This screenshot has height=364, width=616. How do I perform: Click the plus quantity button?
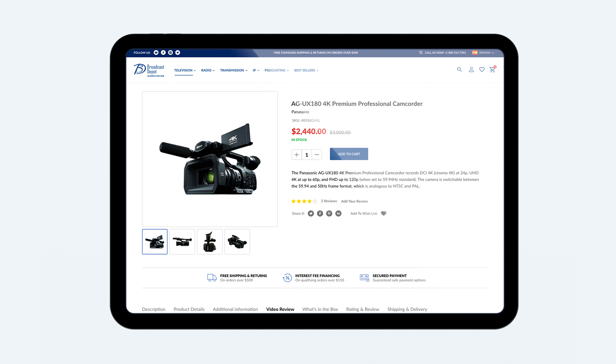tap(296, 155)
